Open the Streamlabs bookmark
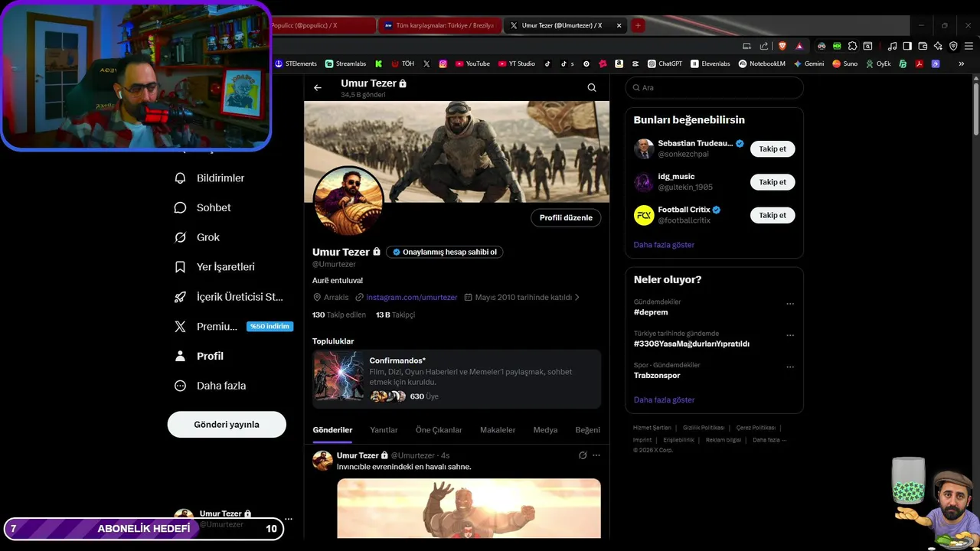980x551 pixels. click(x=345, y=64)
